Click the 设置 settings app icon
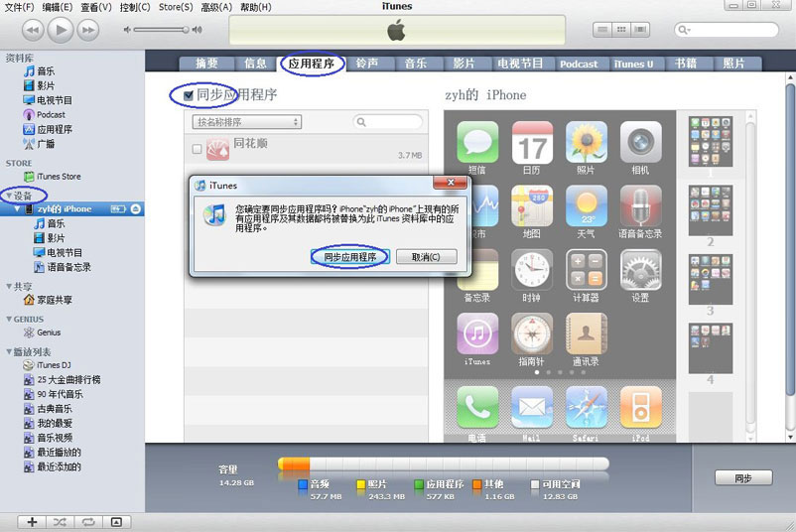This screenshot has width=796, height=532. click(640, 270)
